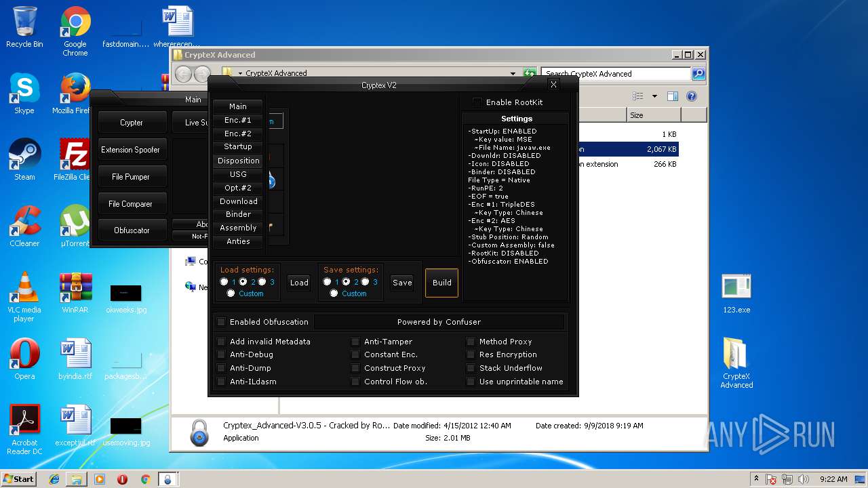Select the okweeks.jpg desktop image
Image resolution: width=868 pixels, height=488 pixels.
click(126, 297)
